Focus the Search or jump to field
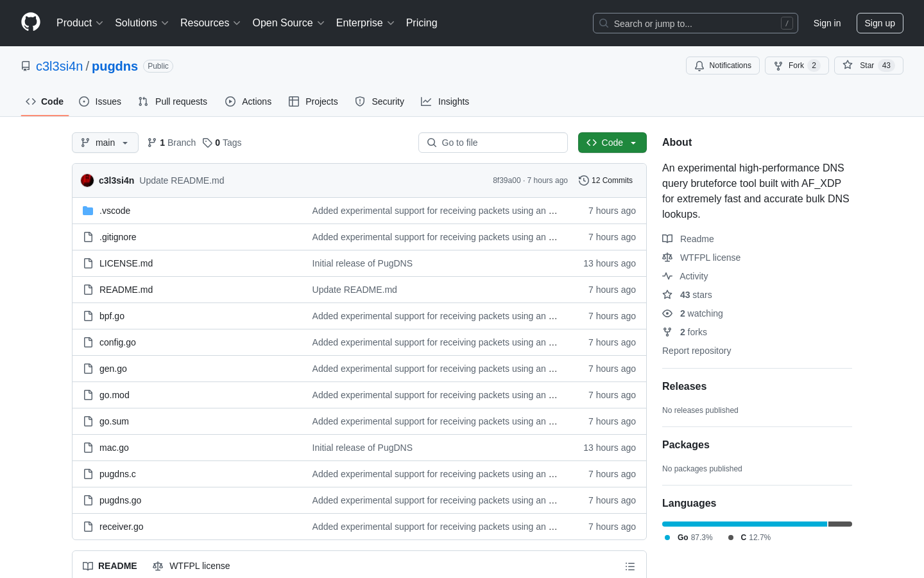Image resolution: width=924 pixels, height=578 pixels. pyautogui.click(x=696, y=23)
